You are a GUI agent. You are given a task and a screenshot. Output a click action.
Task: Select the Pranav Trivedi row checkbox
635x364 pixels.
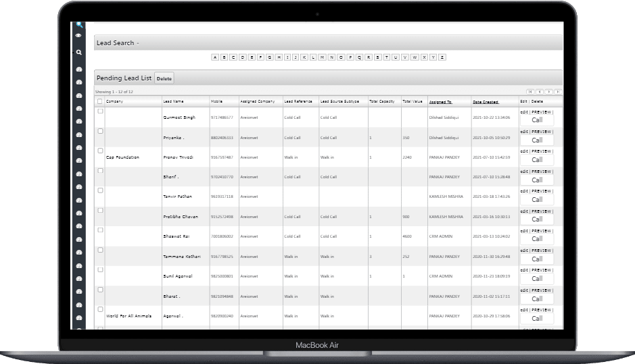tap(101, 151)
